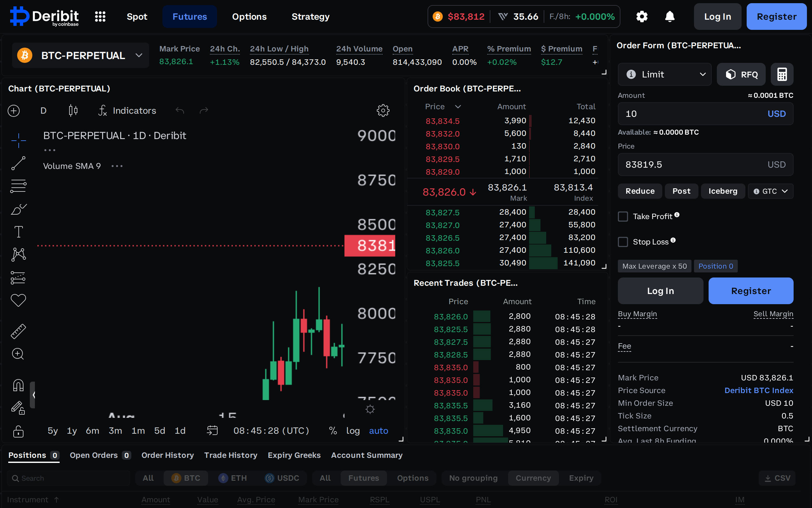
Task: Enable the Stop Loss checkbox
Action: [x=623, y=242]
